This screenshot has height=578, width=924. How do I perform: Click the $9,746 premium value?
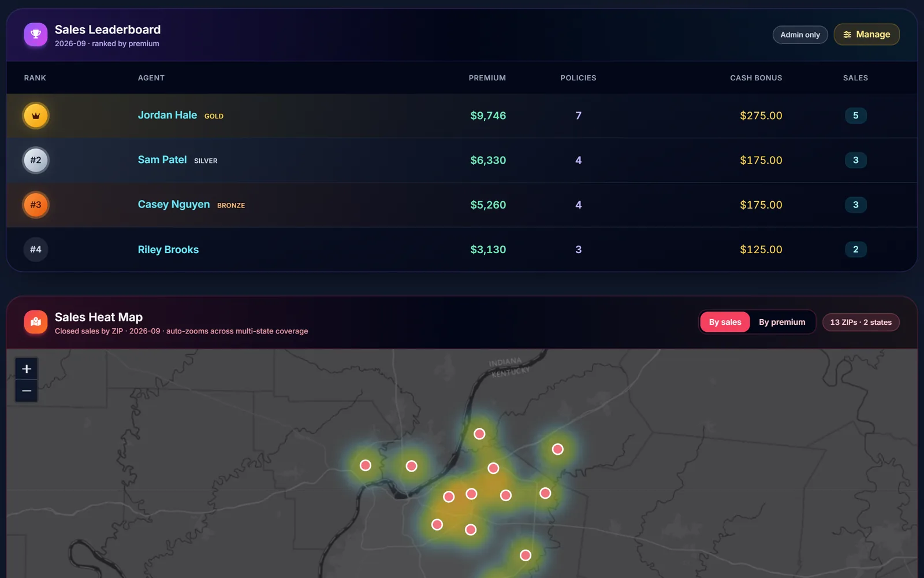[488, 116]
